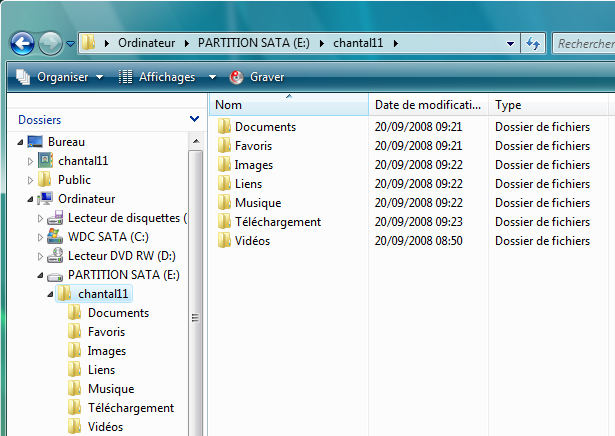Open the Organiser menu
The image size is (615, 436).
(x=60, y=77)
